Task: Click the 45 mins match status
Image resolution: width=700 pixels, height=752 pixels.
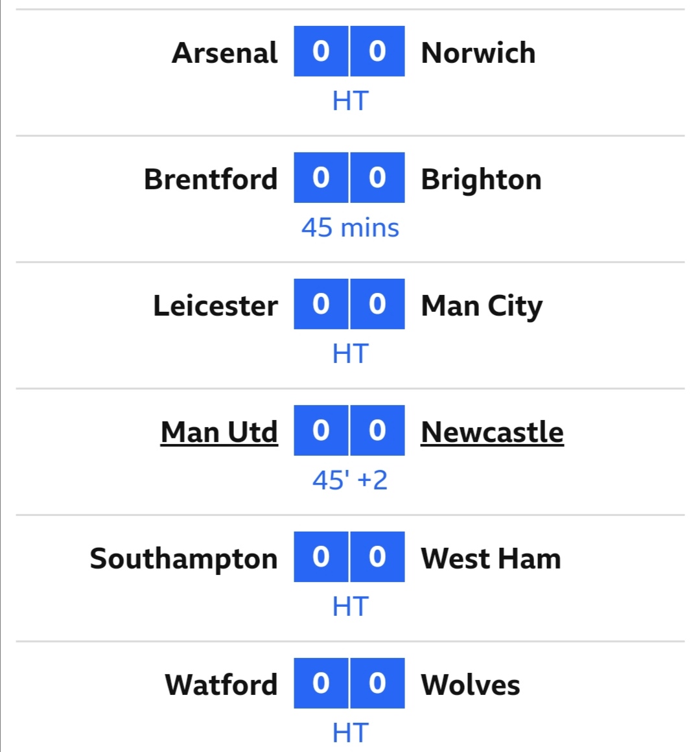Action: coord(350,228)
